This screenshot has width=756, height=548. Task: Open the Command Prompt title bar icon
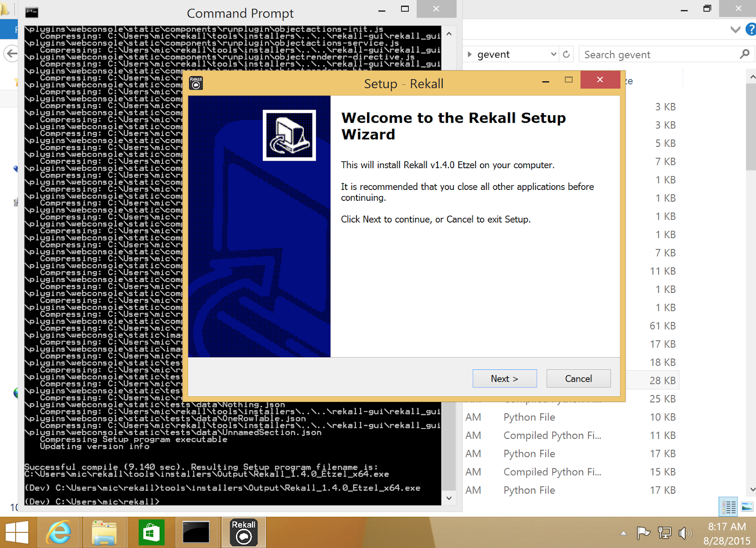point(32,12)
